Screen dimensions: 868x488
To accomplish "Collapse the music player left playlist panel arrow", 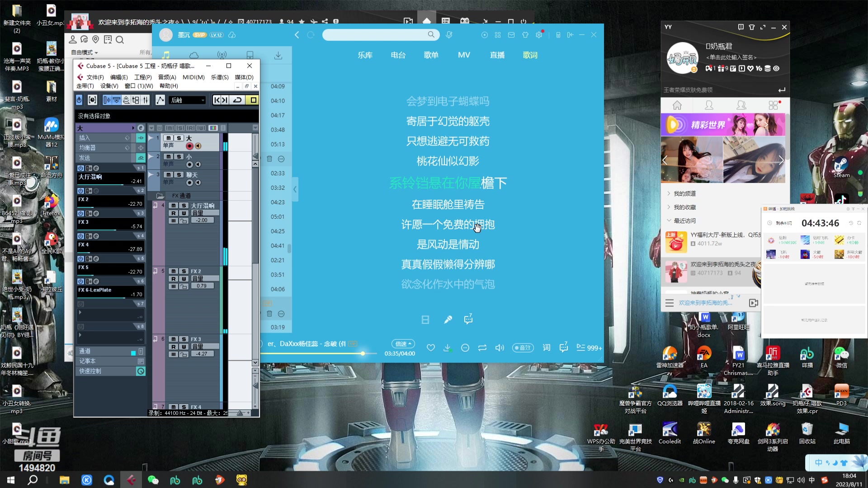I will (295, 190).
